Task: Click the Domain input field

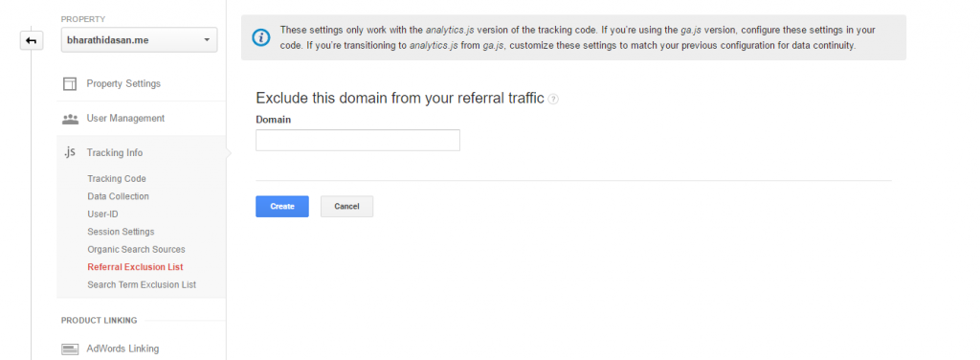Action: tap(358, 140)
